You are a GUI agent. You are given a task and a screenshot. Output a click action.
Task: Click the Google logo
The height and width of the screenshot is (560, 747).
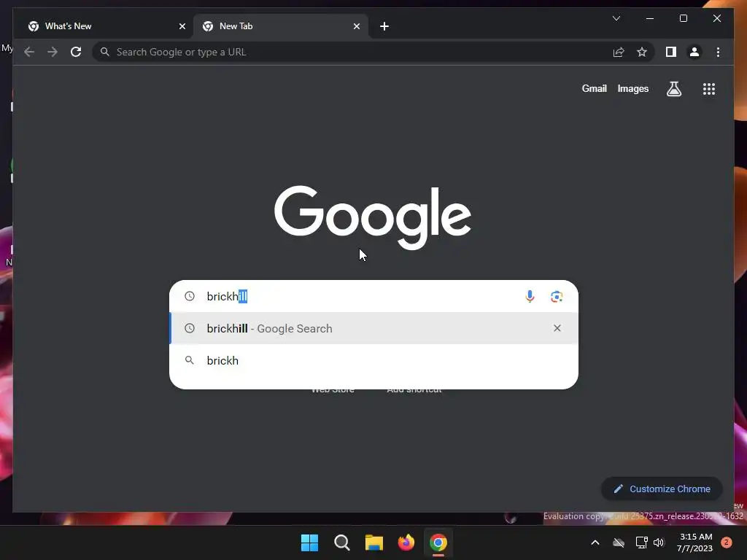click(x=373, y=217)
